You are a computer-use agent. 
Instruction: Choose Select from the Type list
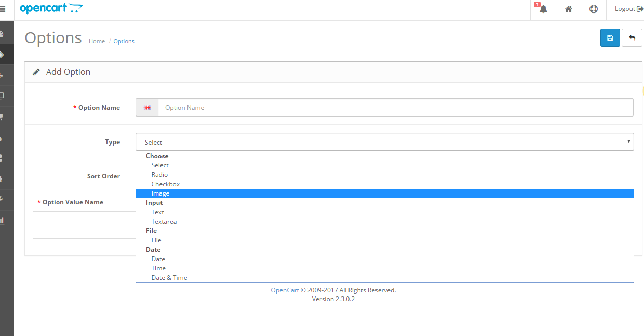(385, 165)
